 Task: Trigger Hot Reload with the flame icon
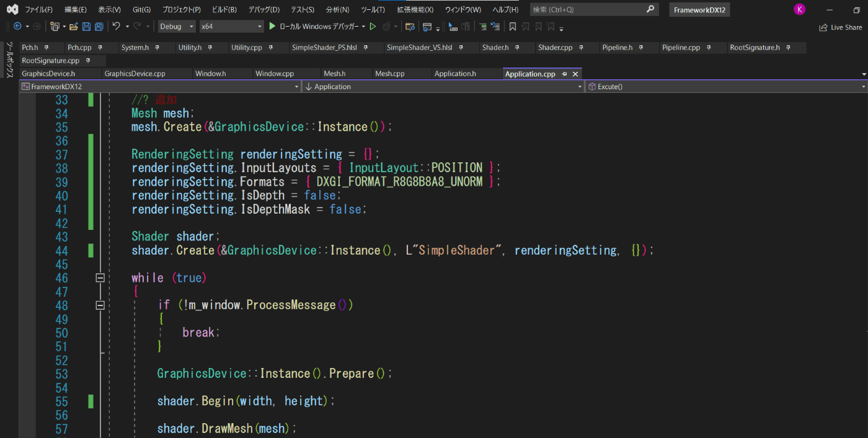click(386, 26)
